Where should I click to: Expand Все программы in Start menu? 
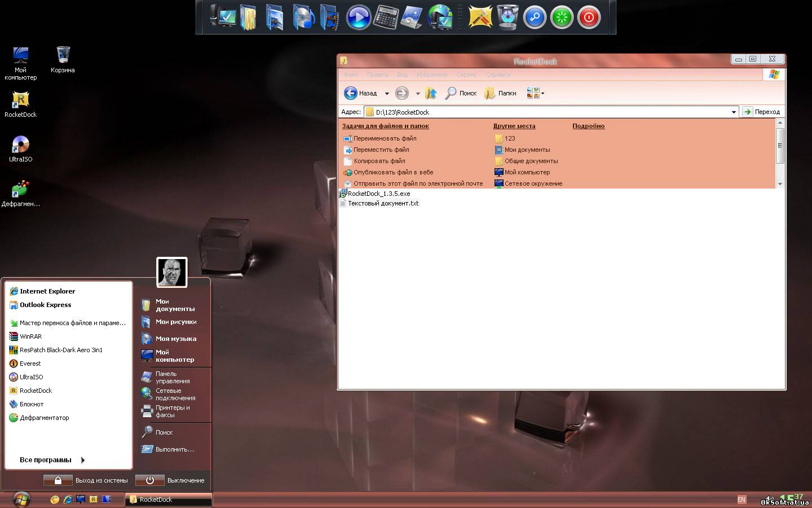coord(52,460)
